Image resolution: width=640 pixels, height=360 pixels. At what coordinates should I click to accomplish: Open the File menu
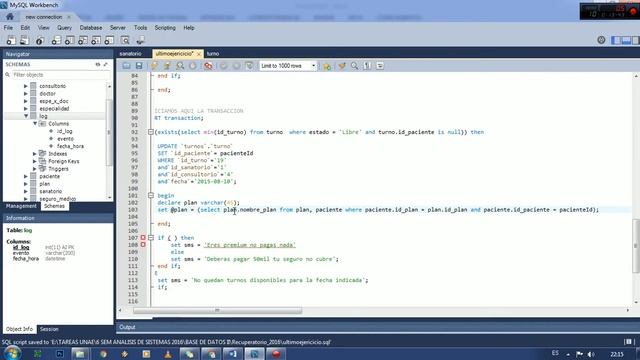point(8,28)
